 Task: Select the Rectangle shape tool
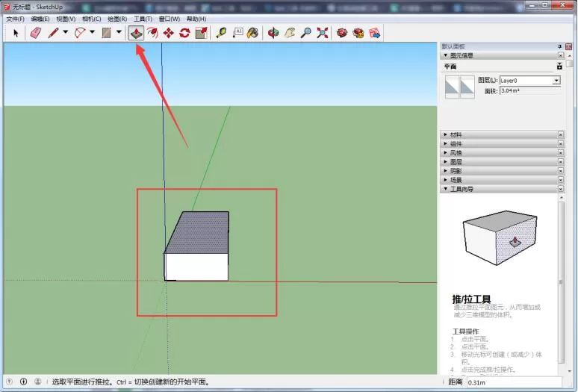click(x=107, y=33)
